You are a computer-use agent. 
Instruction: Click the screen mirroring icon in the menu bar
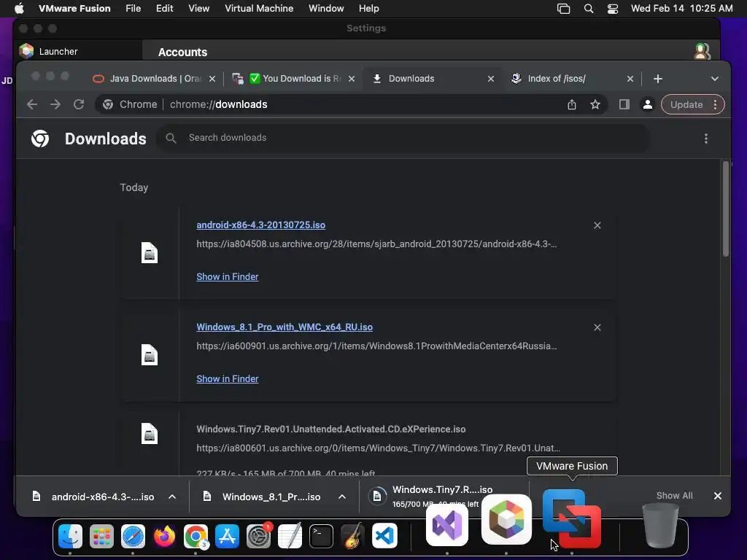(x=564, y=9)
